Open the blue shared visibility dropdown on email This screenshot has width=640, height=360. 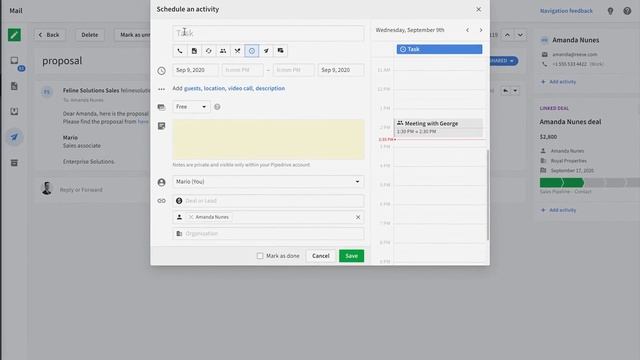tap(504, 61)
